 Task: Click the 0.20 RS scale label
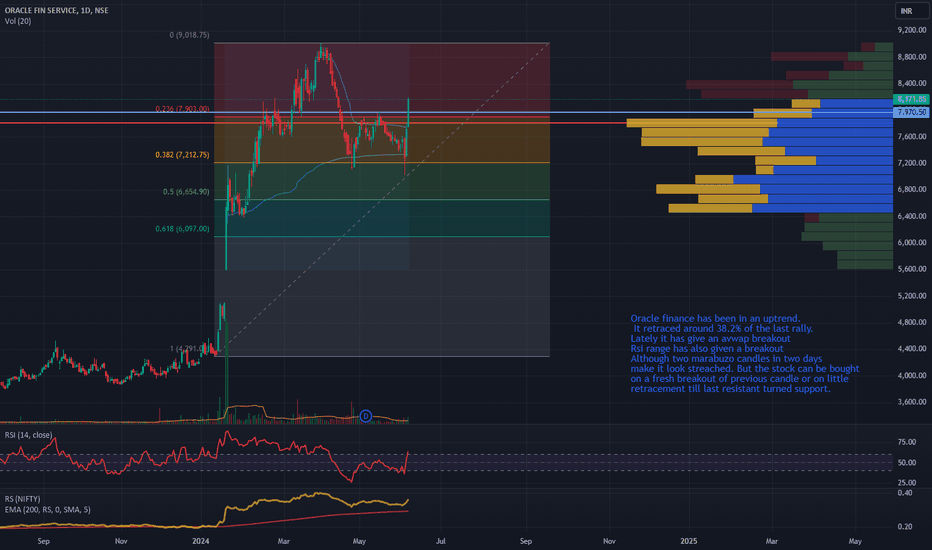[905, 527]
